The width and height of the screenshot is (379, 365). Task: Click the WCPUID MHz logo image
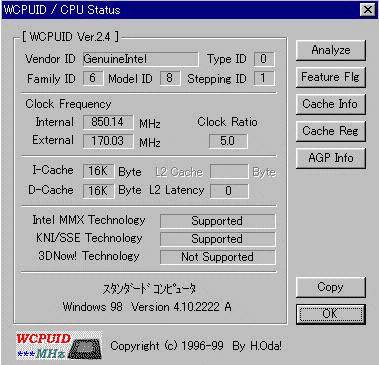pyautogui.click(x=59, y=345)
